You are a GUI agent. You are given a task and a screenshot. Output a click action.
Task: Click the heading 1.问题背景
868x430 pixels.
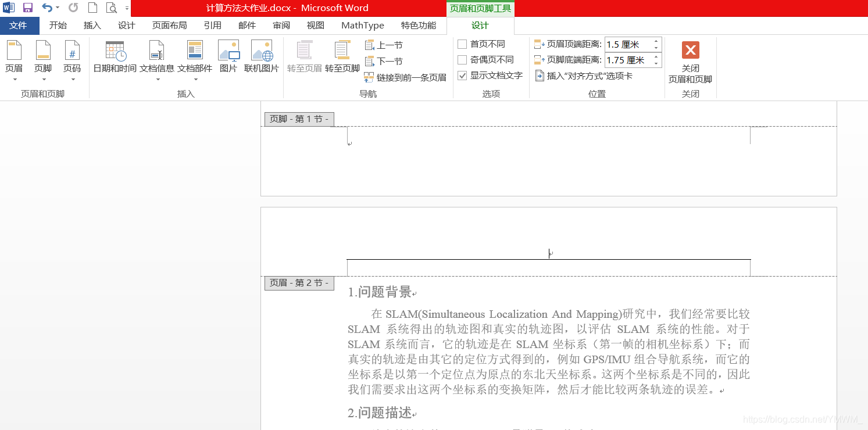tap(380, 292)
